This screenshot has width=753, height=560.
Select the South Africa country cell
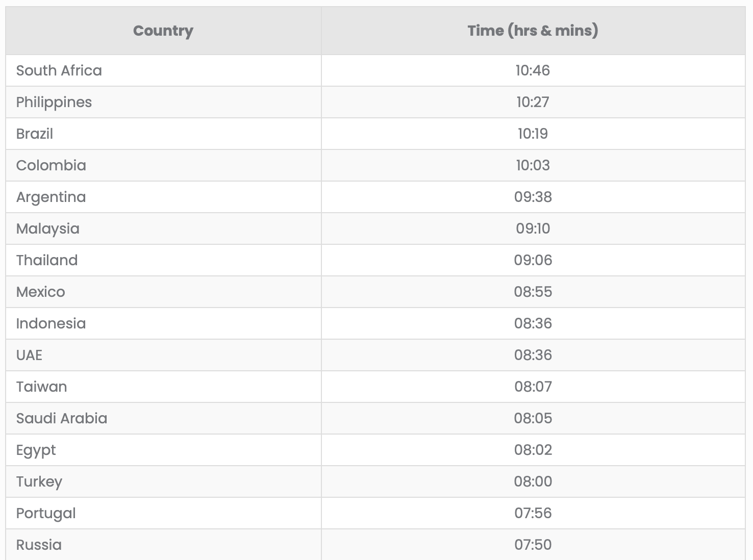59,70
